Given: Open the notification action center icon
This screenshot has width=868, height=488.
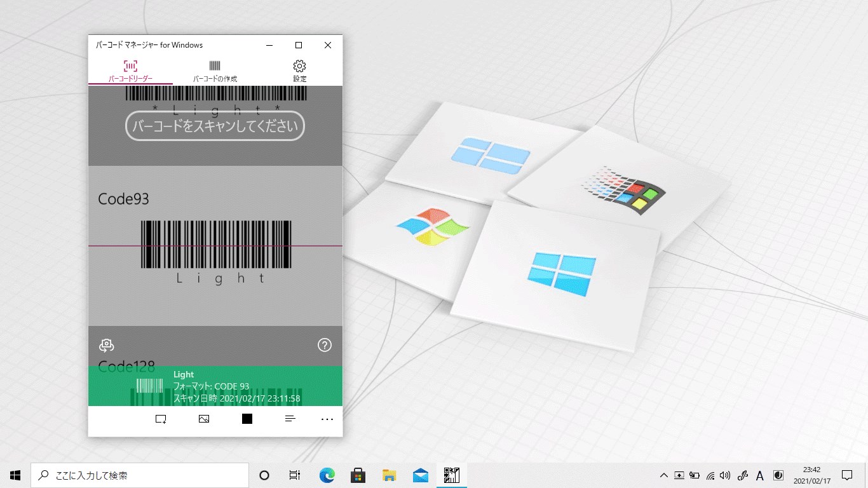Looking at the screenshot, I should (x=847, y=475).
